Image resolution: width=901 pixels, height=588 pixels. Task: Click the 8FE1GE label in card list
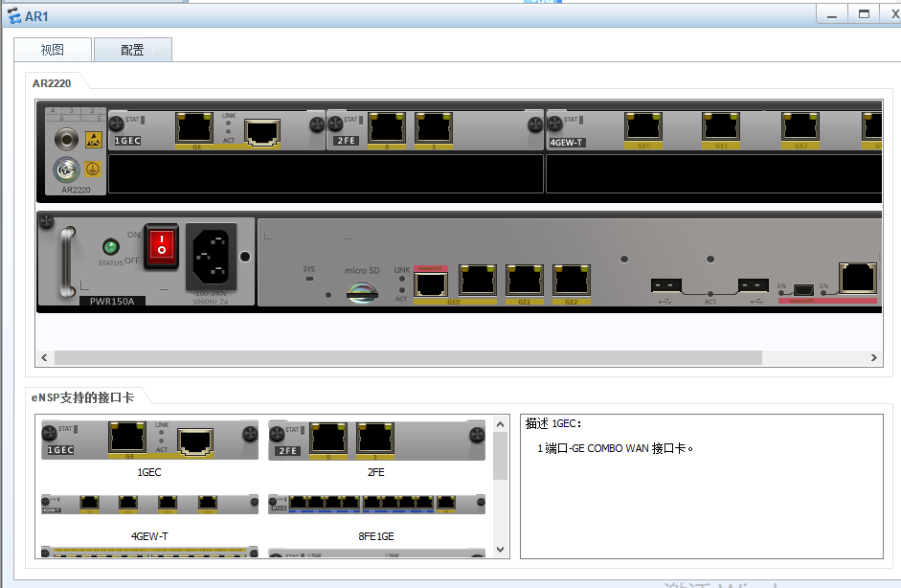(x=376, y=536)
